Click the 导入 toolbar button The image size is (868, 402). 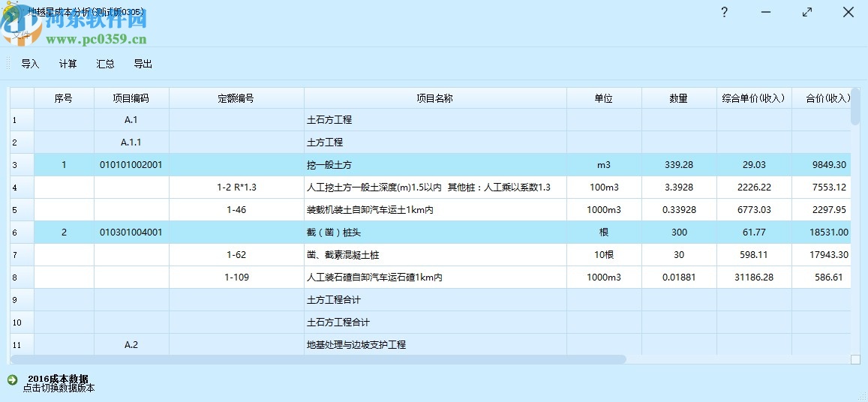[31, 64]
